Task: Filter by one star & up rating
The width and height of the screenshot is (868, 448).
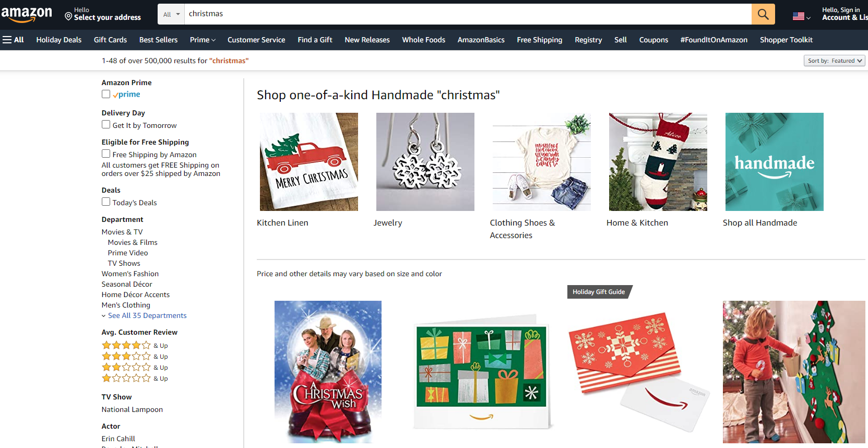Action: pos(135,378)
